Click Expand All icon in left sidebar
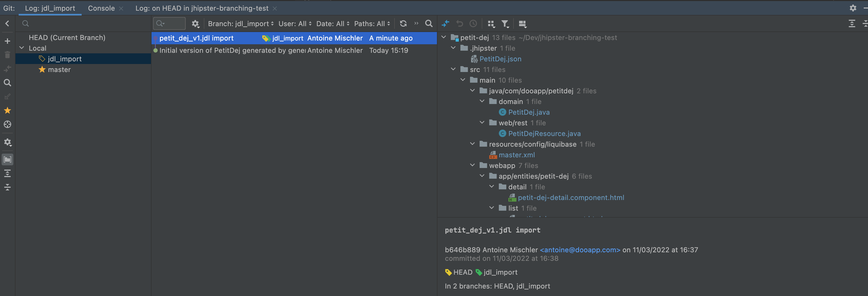 point(7,173)
